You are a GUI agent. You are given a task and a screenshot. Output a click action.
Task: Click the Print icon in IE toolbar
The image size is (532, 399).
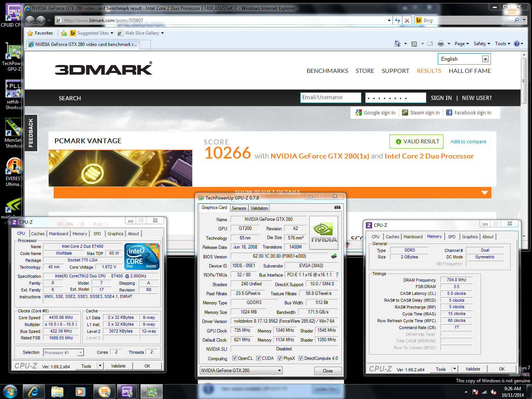(x=441, y=44)
